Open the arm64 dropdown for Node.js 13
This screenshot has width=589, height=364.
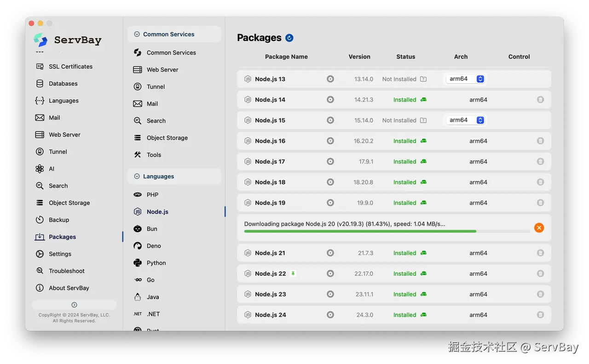click(x=465, y=79)
